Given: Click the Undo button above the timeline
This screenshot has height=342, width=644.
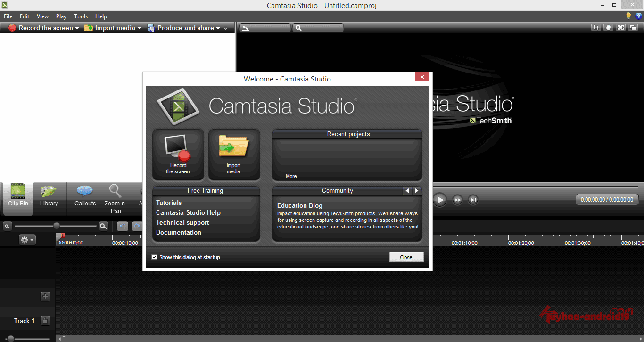Looking at the screenshot, I should (x=123, y=226).
